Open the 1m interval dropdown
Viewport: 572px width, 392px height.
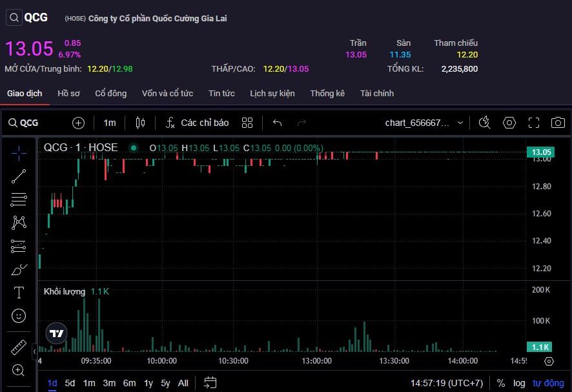coord(110,123)
